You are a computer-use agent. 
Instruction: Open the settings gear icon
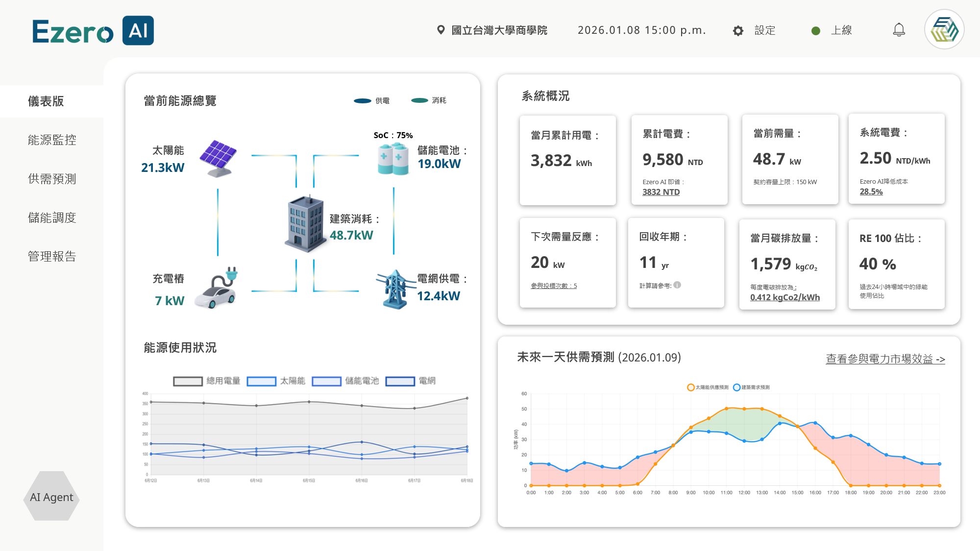click(738, 31)
